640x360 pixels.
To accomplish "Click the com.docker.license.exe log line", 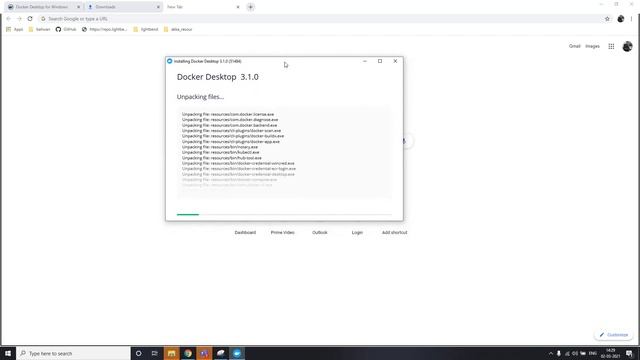I will coord(228,114).
